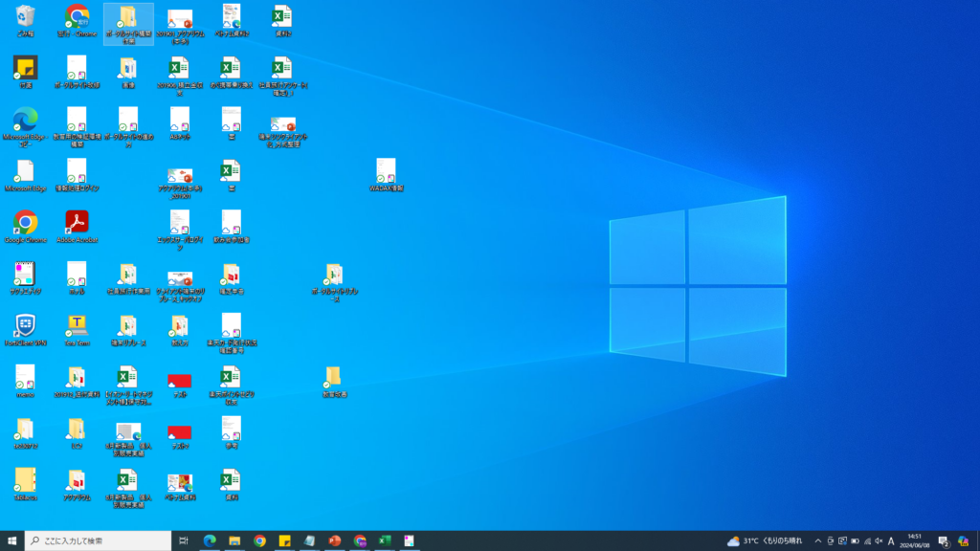Open File Explorer from the taskbar
Image resolution: width=980 pixels, height=551 pixels.
(234, 540)
